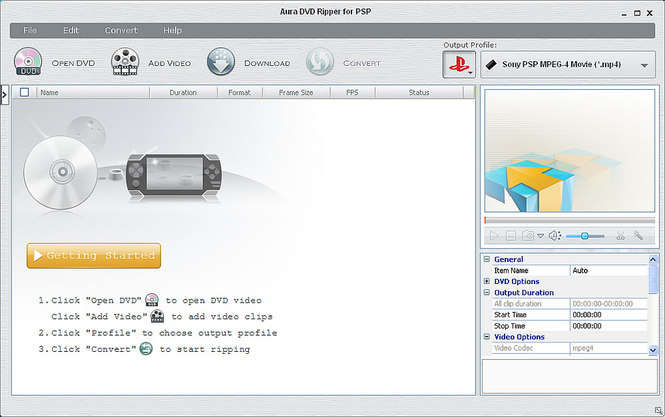This screenshot has height=417, width=665.
Task: Expand the left side panel arrow
Action: pos(4,95)
